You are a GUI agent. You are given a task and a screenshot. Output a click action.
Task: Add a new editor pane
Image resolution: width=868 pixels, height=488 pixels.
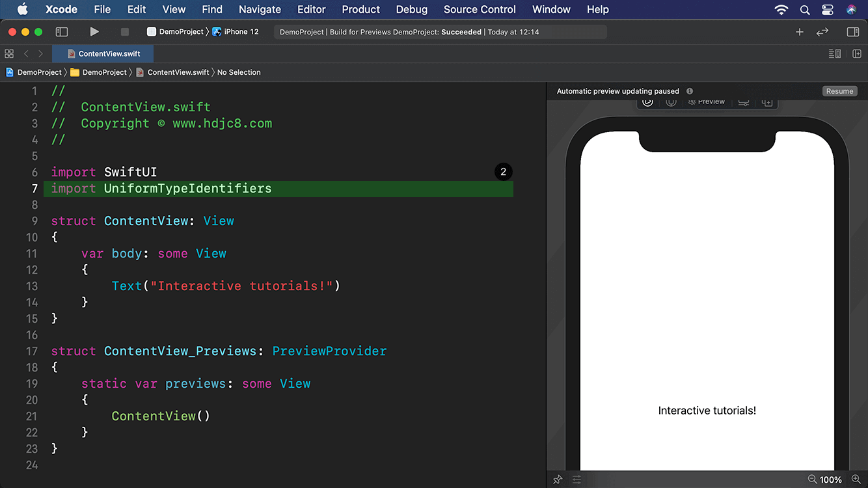click(857, 53)
